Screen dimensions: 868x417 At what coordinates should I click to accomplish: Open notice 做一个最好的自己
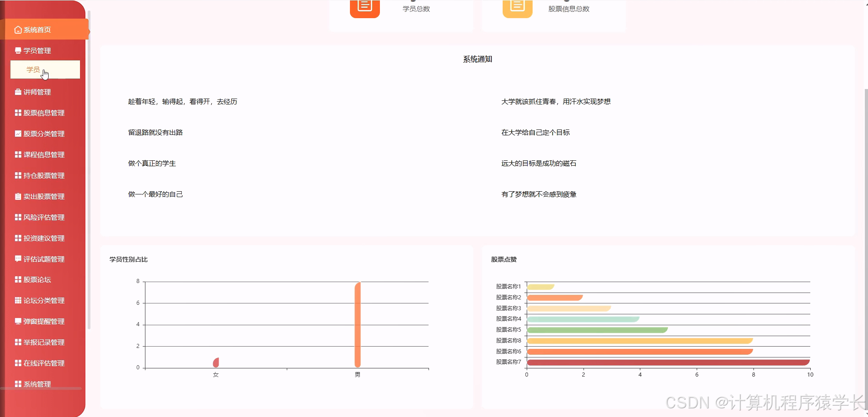click(x=155, y=194)
